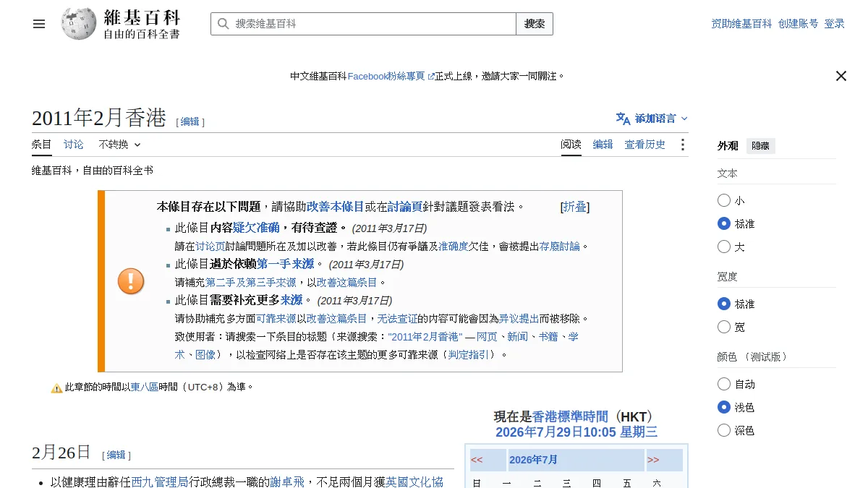The width and height of the screenshot is (868, 488).
Task: Open the 第一手来源 link
Action: 285,265
